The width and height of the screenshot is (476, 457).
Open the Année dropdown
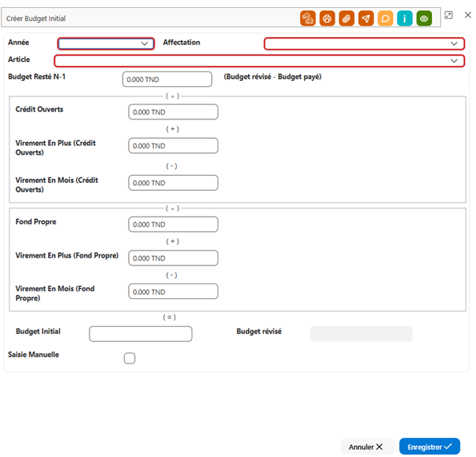coord(106,44)
